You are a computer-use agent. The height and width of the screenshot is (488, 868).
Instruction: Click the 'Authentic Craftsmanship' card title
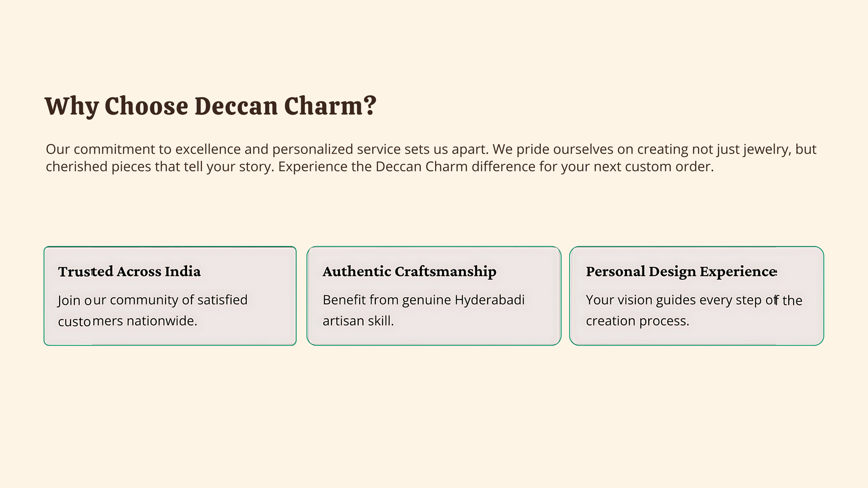coord(410,272)
